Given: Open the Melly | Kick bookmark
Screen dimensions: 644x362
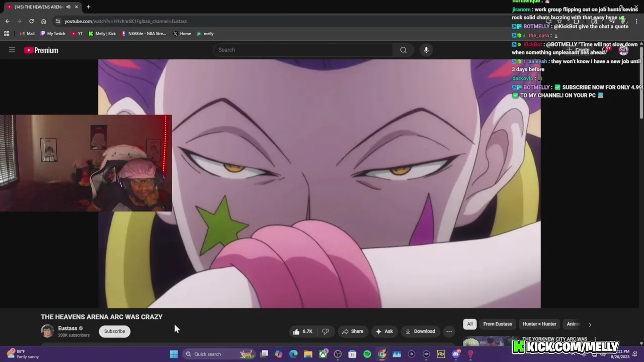Looking at the screenshot, I should point(102,34).
